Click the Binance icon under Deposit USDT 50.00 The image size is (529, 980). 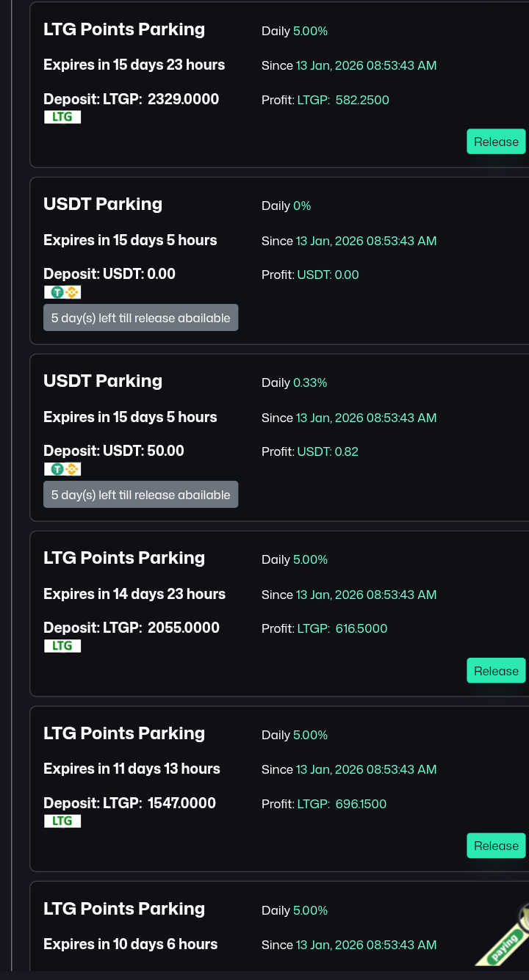[71, 469]
